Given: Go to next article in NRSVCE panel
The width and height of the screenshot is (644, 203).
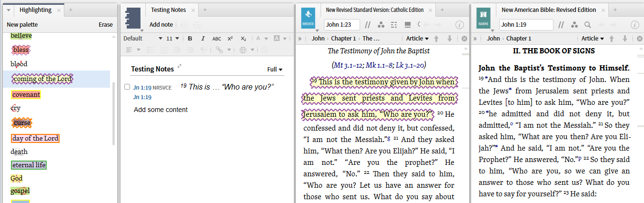Looking at the screenshot, I should coord(449,39).
